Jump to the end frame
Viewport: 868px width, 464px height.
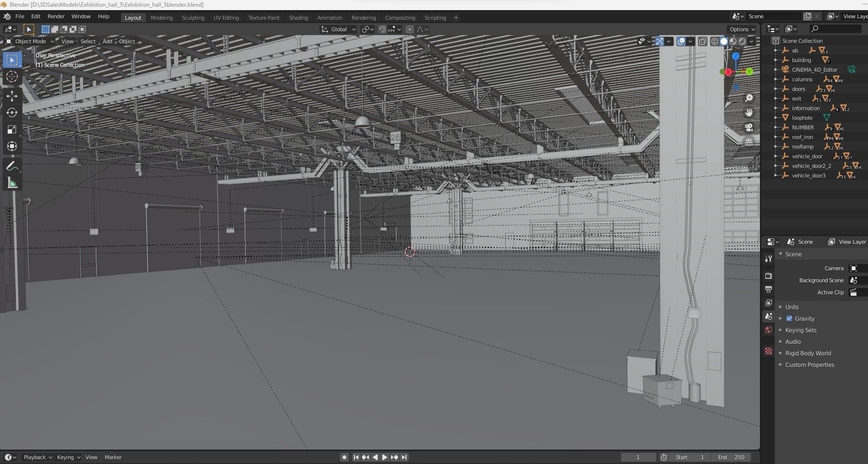(404, 457)
